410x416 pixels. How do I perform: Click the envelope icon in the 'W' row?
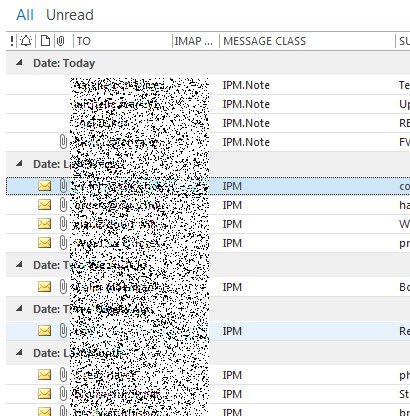pyautogui.click(x=44, y=224)
